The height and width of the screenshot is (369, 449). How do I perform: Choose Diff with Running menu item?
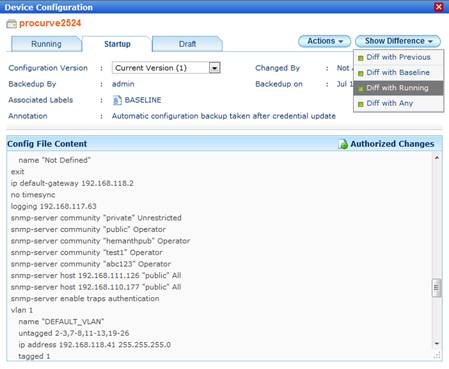pos(398,88)
